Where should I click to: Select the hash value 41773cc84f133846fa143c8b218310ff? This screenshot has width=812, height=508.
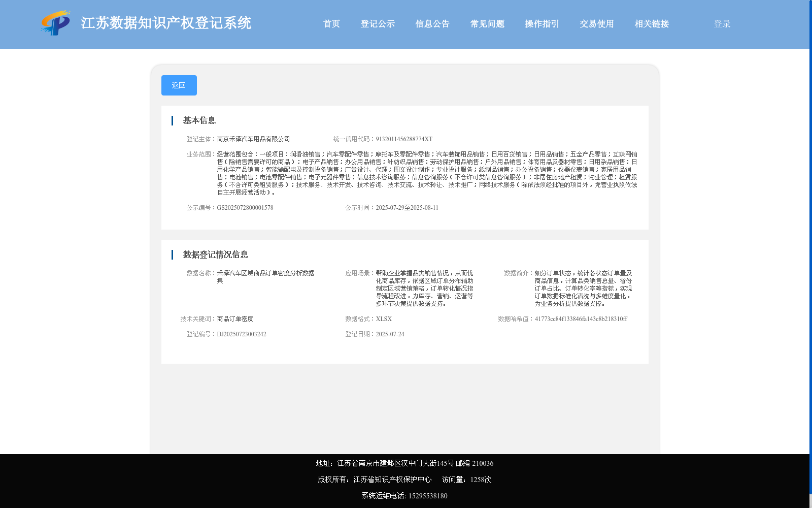pos(581,319)
